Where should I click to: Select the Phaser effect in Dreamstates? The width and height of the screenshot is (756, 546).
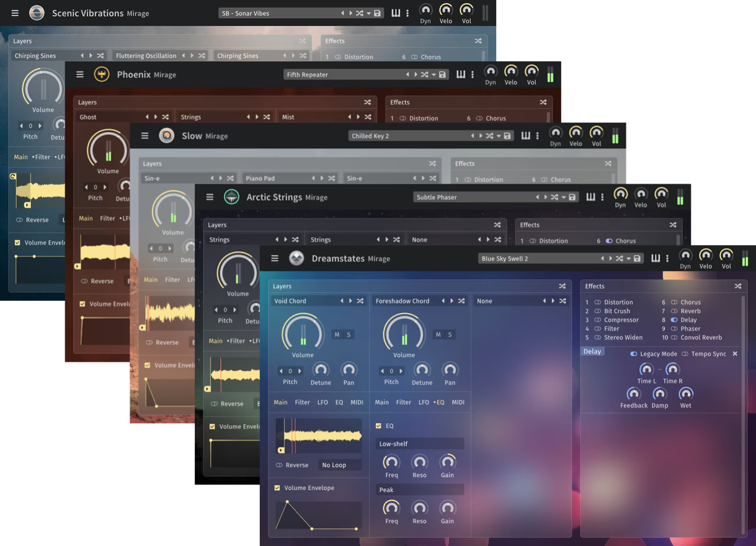pos(690,329)
